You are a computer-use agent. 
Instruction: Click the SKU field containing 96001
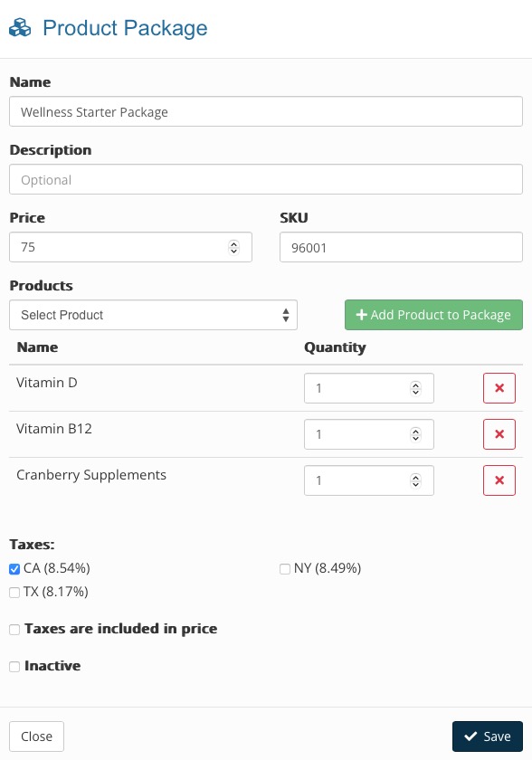pyautogui.click(x=401, y=247)
